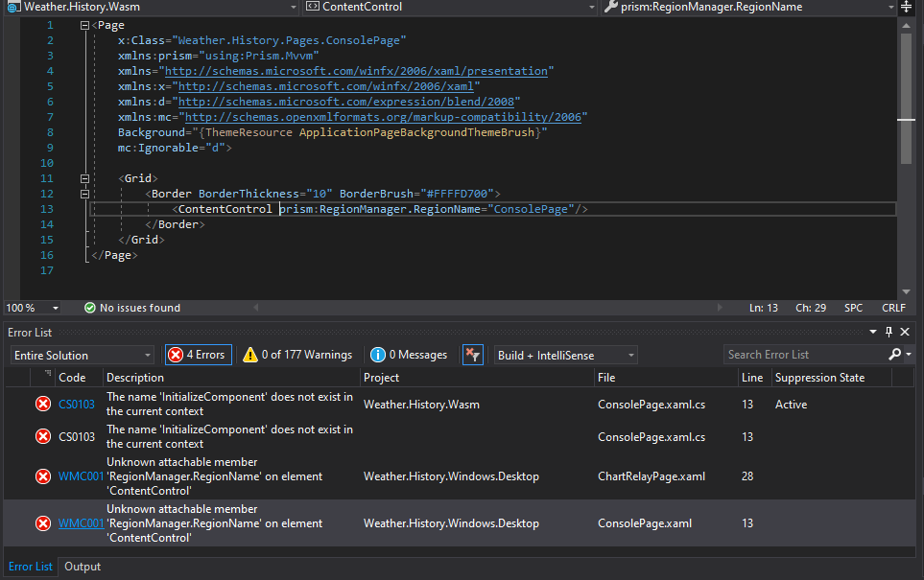Click the magnifier icon in Search Error List
924x580 pixels.
(x=894, y=354)
